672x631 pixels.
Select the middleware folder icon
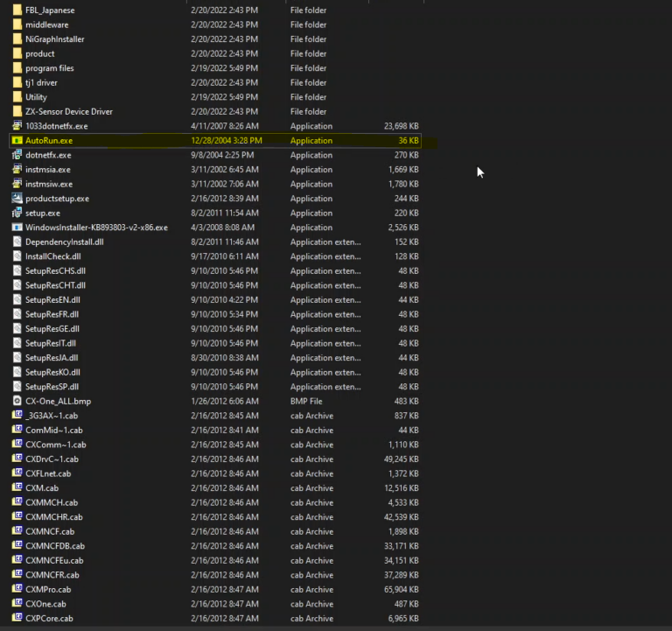pyautogui.click(x=17, y=25)
